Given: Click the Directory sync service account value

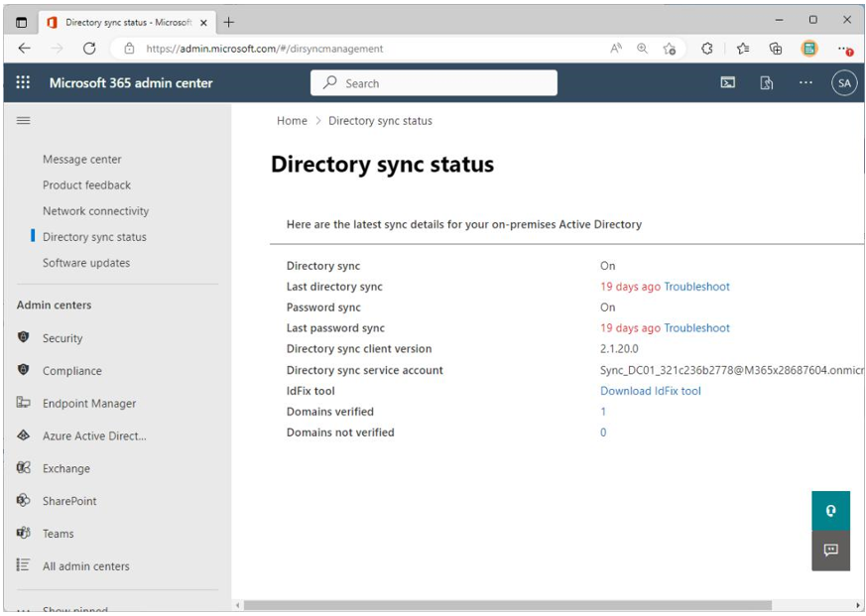Looking at the screenshot, I should tap(732, 370).
